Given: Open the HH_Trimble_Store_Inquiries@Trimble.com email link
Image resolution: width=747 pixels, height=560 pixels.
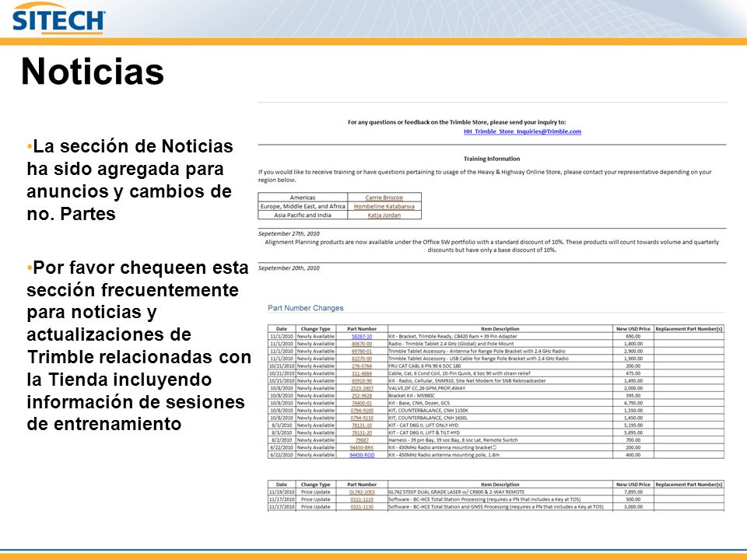Looking at the screenshot, I should click(x=522, y=131).
